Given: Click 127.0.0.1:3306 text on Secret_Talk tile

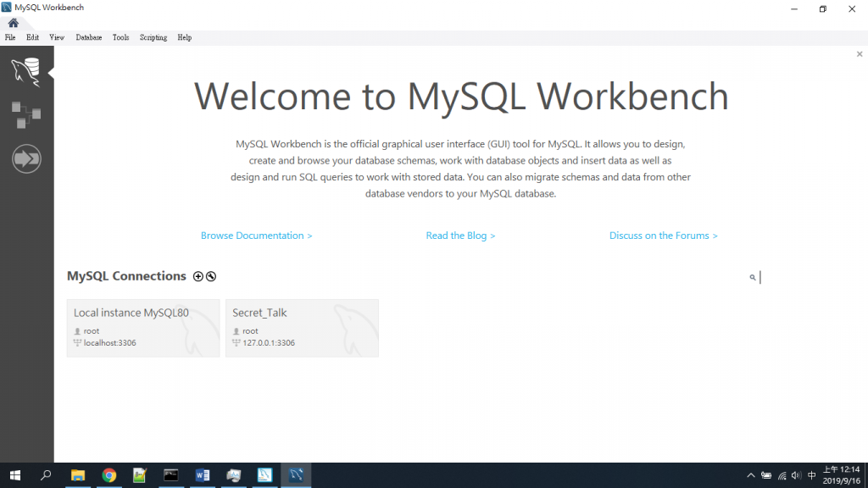Looking at the screenshot, I should [269, 343].
